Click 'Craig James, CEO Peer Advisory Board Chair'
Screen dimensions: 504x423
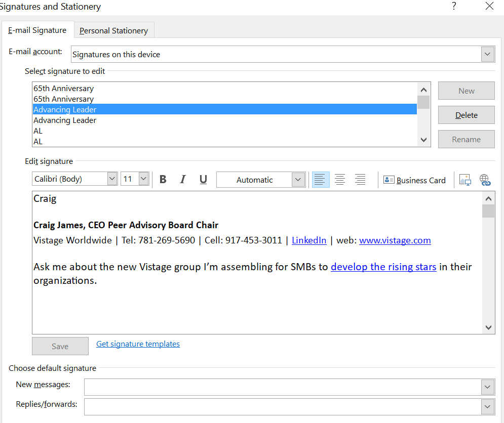tap(126, 225)
